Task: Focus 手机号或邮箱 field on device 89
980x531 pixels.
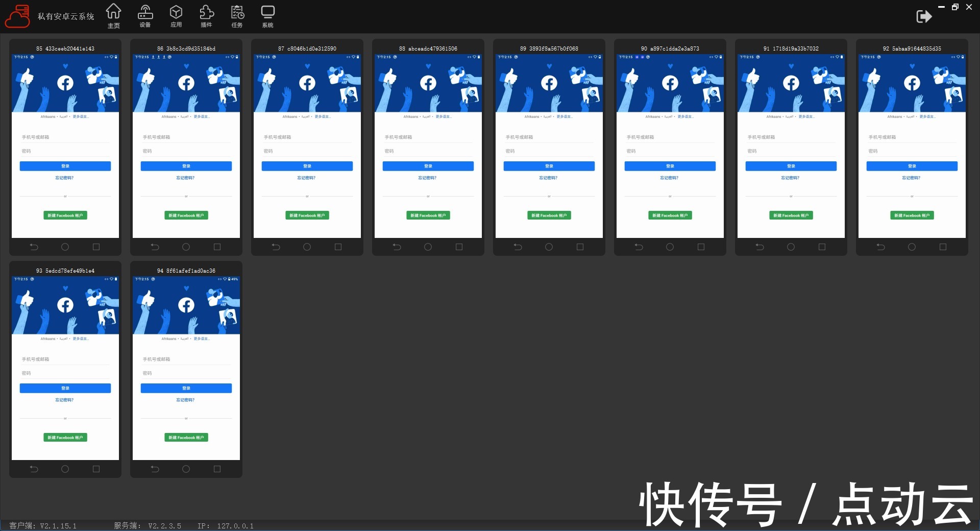Action: (549, 137)
